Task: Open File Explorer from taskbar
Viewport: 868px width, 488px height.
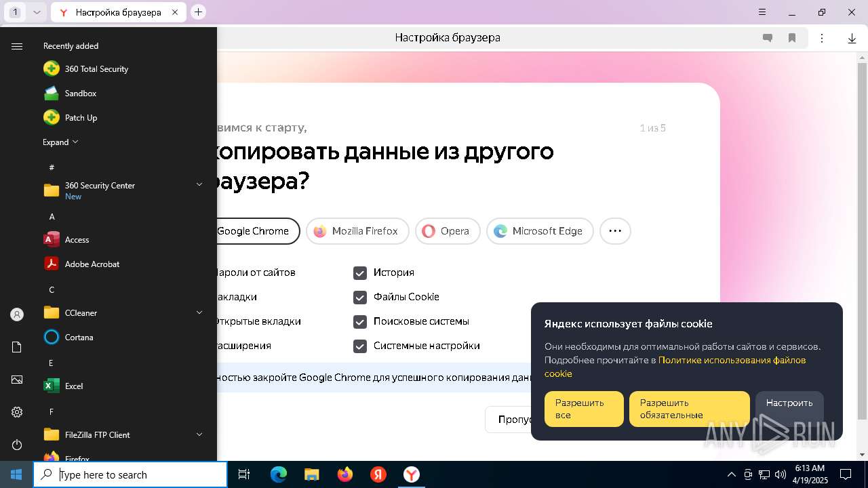Action: tap(312, 474)
